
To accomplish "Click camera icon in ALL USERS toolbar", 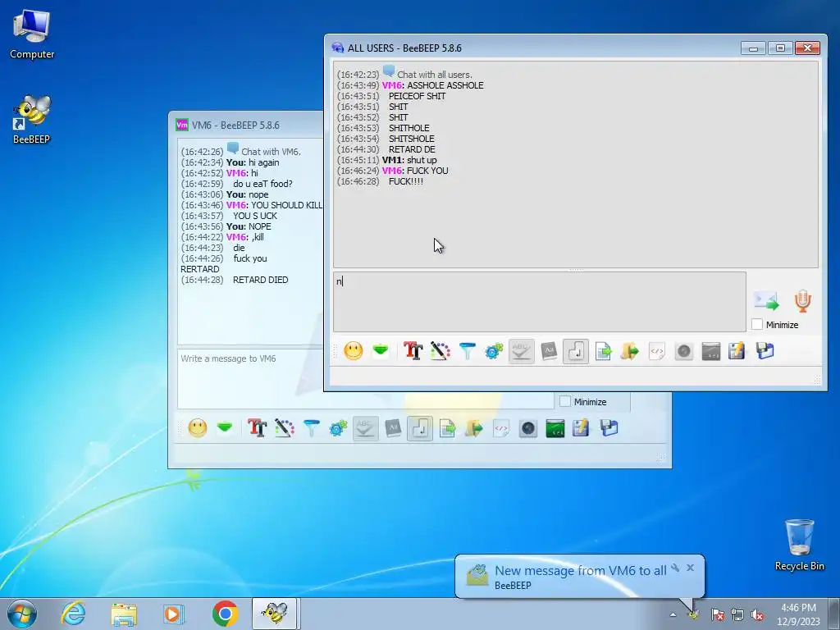I will tap(684, 351).
